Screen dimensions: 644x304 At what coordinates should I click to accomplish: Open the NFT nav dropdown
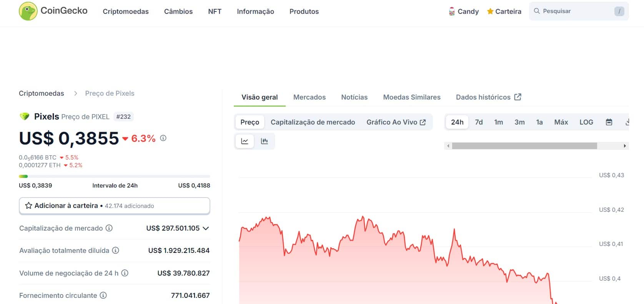click(215, 12)
